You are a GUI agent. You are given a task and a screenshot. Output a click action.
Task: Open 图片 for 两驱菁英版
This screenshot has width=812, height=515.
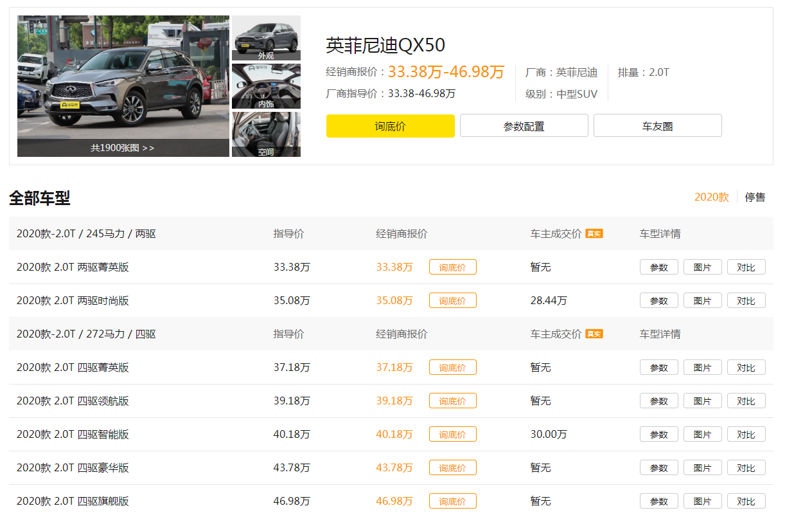coord(703,267)
